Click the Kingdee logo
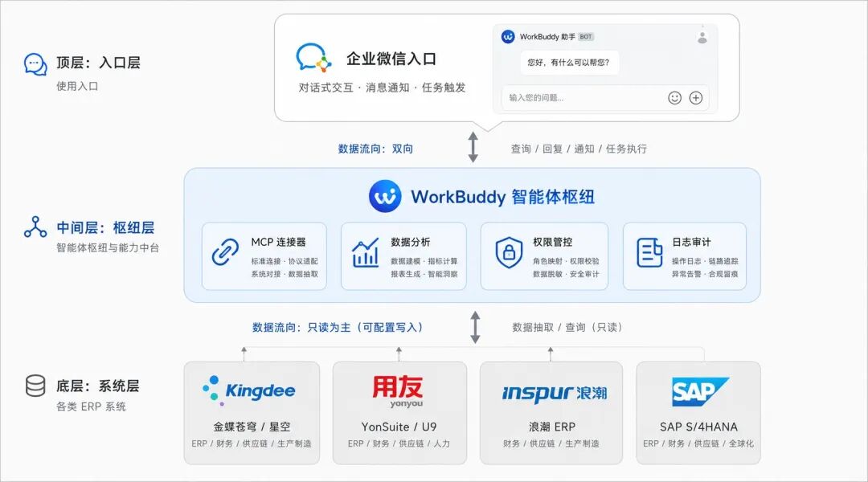Screen dimensions: 868x482 tap(248, 390)
